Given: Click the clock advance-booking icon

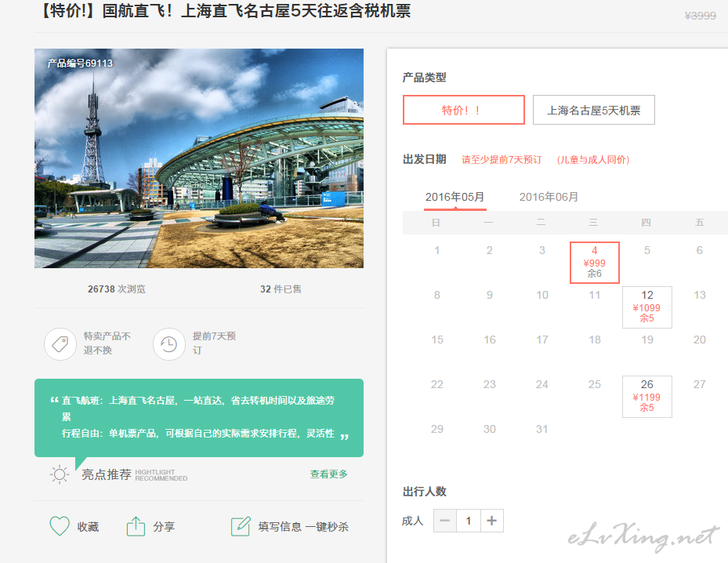Looking at the screenshot, I should click(x=169, y=343).
